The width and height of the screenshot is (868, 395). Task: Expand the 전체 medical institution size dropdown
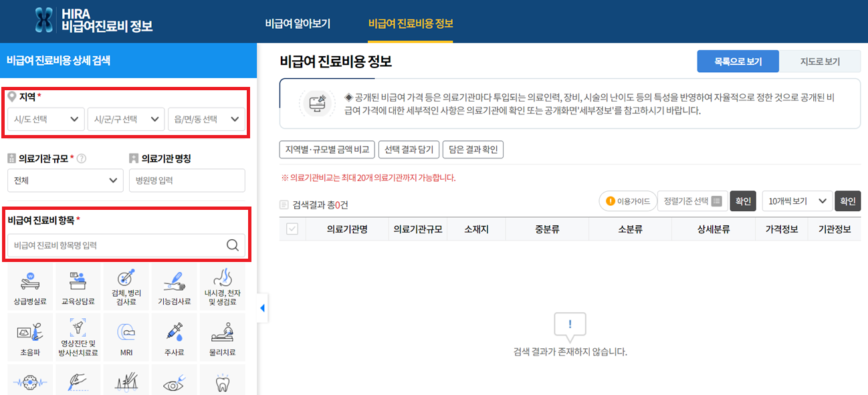click(x=65, y=180)
